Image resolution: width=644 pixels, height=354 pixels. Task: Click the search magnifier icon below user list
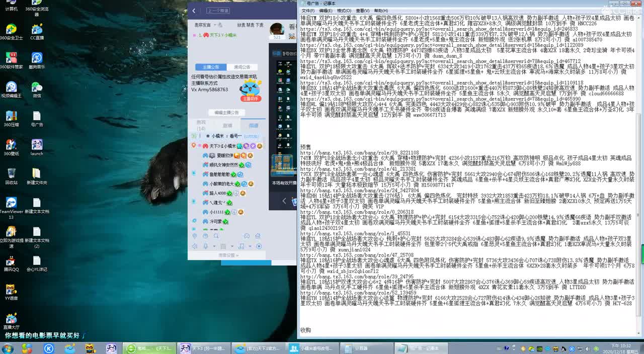[x=216, y=236]
